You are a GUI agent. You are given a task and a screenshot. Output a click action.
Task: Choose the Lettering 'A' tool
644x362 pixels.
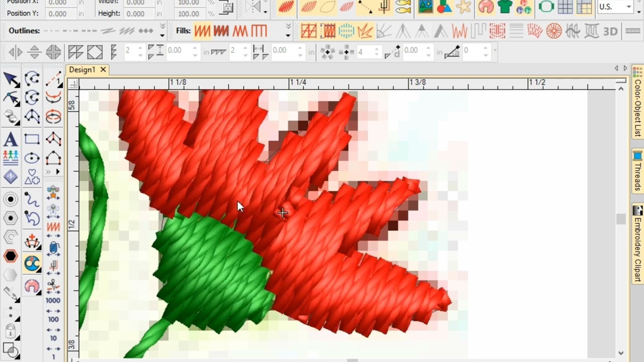(11, 139)
